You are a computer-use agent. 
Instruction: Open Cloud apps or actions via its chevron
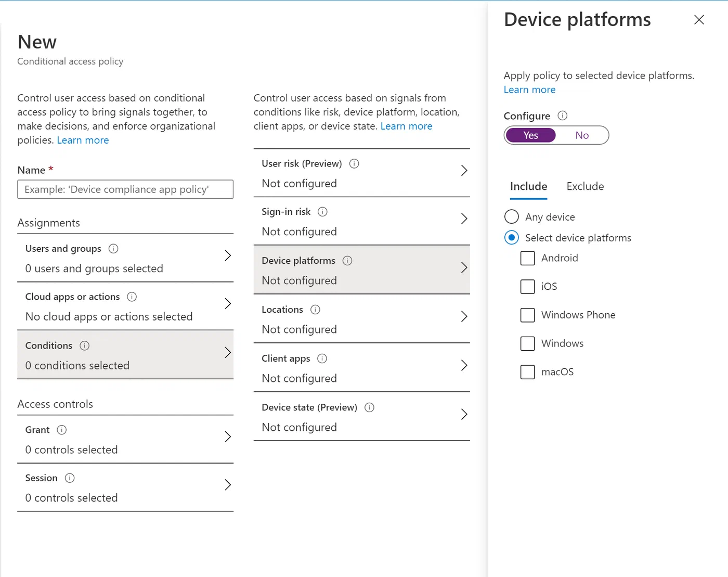point(228,304)
